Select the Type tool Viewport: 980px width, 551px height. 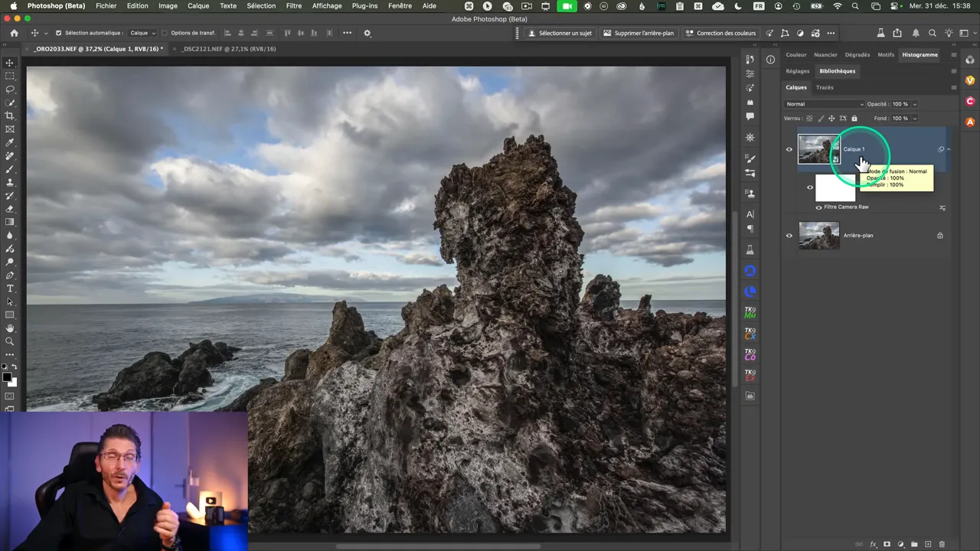click(x=10, y=289)
